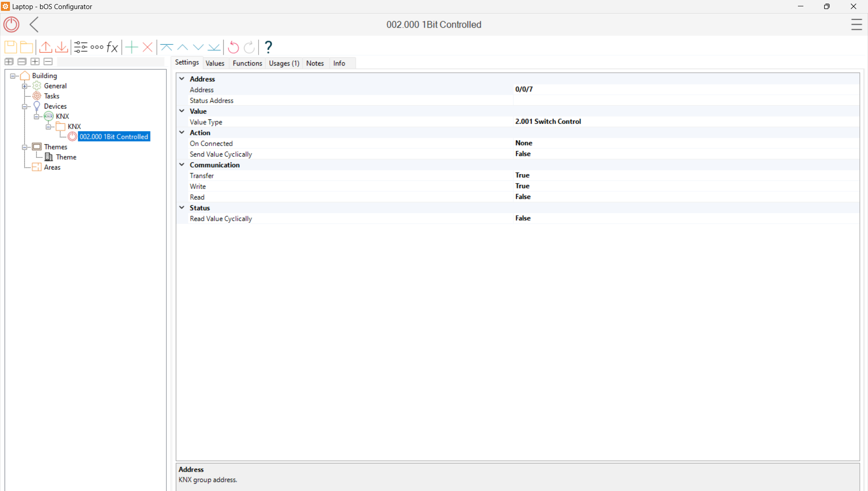Click the red X delete icon
This screenshot has height=491, width=868.
point(147,47)
